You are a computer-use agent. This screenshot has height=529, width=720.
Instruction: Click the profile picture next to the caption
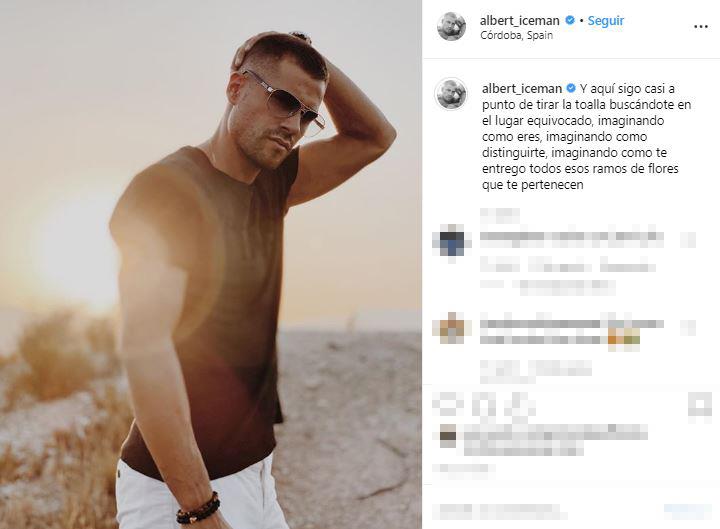point(451,94)
